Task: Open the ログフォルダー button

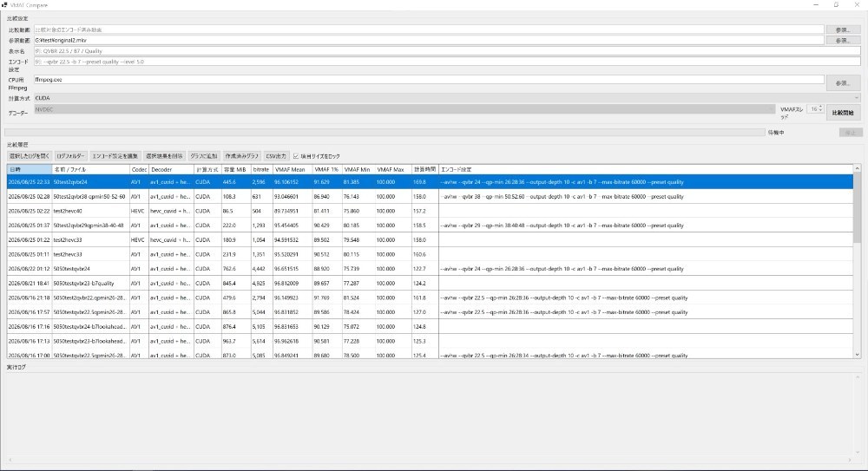Action: tap(70, 156)
